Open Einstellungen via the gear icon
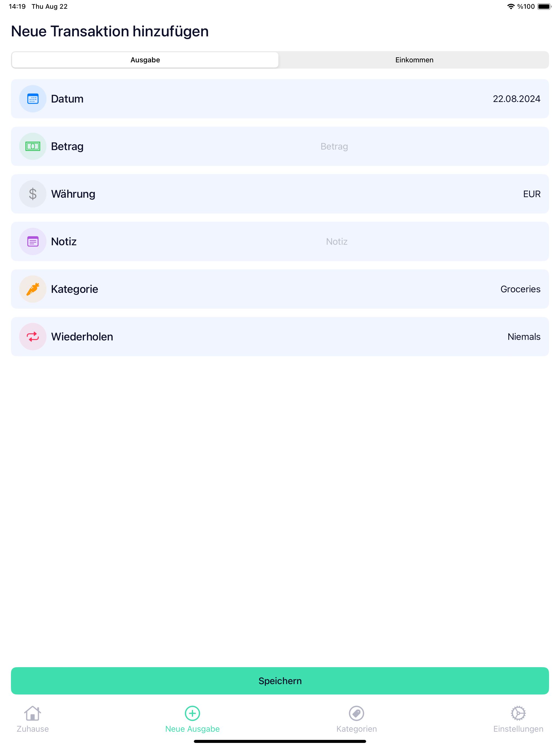Screen dimensions: 560x747 (518, 713)
